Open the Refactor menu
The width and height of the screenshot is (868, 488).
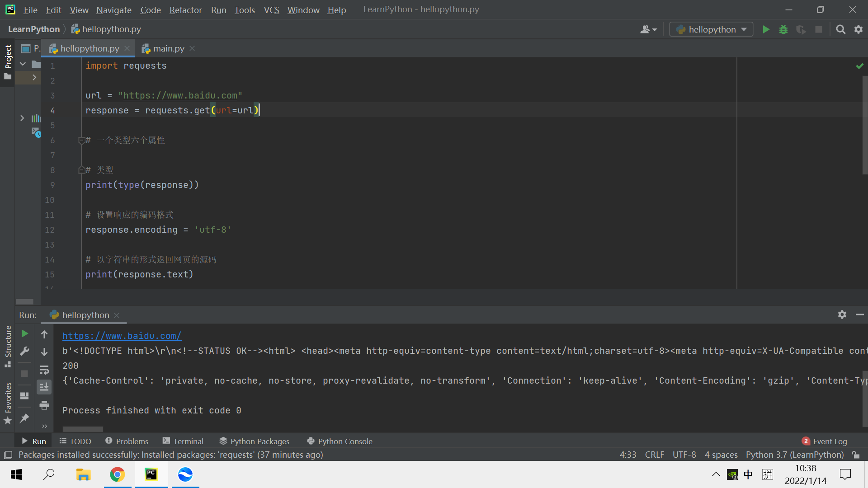click(x=185, y=9)
